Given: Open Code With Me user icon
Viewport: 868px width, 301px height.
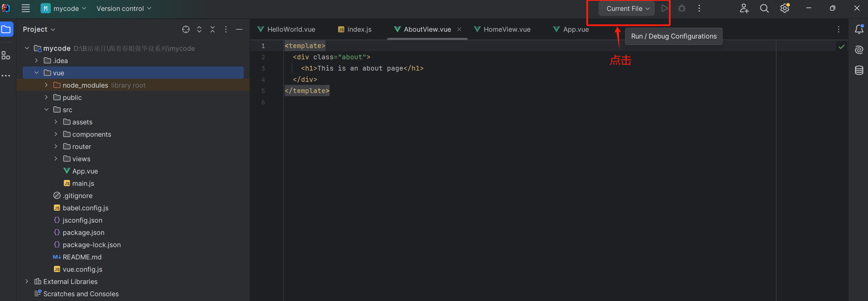Looking at the screenshot, I should pos(744,8).
